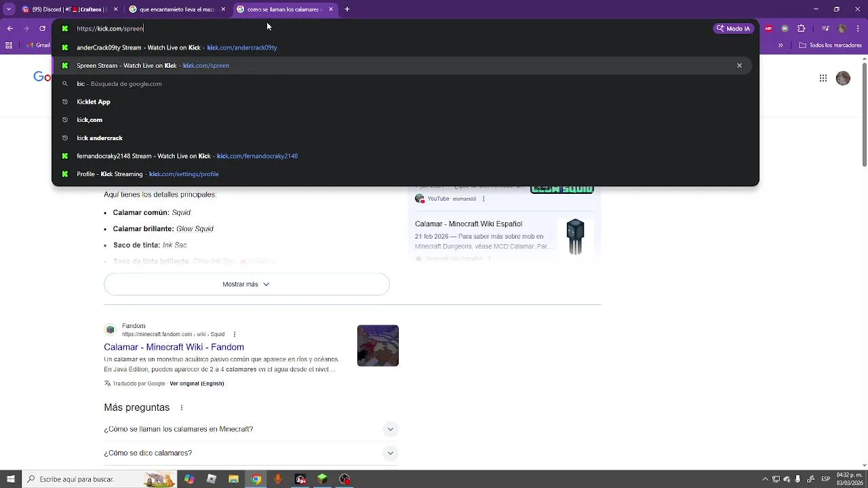Reload the current page

click(42, 28)
